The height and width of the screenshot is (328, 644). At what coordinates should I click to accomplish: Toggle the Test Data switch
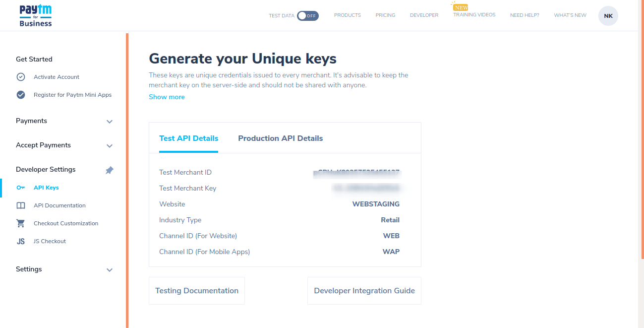pos(308,16)
